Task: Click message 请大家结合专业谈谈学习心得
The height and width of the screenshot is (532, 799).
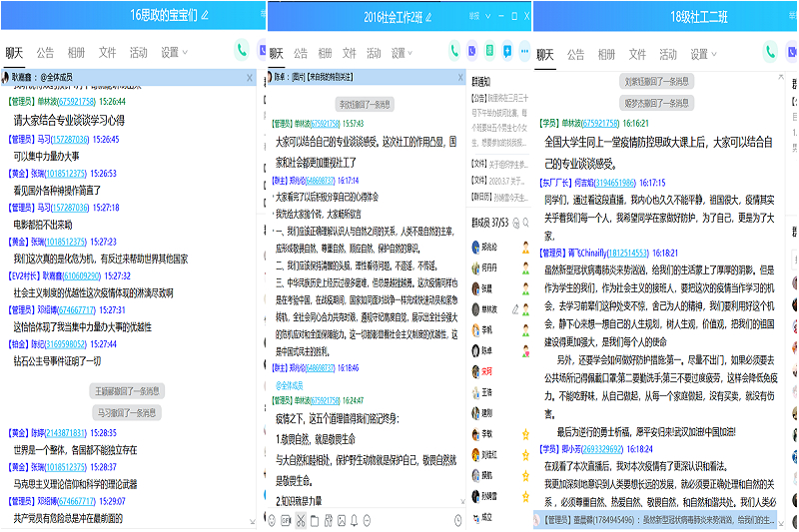Action: tap(69, 121)
